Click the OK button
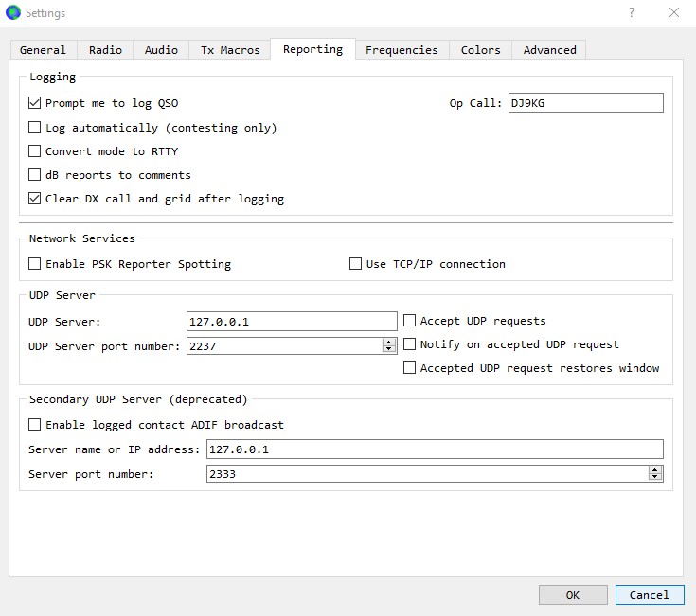 573,595
